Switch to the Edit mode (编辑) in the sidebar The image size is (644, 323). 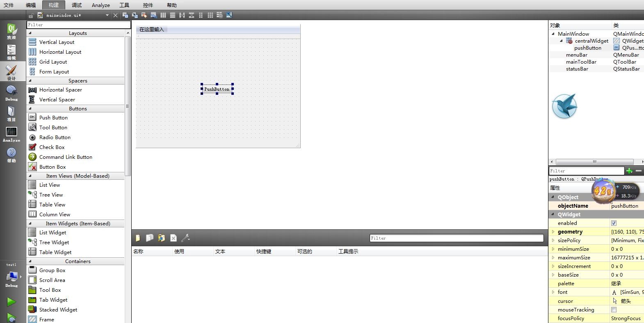11,52
